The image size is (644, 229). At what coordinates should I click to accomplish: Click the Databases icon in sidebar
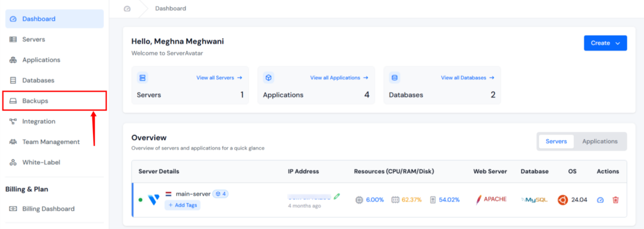pyautogui.click(x=13, y=80)
